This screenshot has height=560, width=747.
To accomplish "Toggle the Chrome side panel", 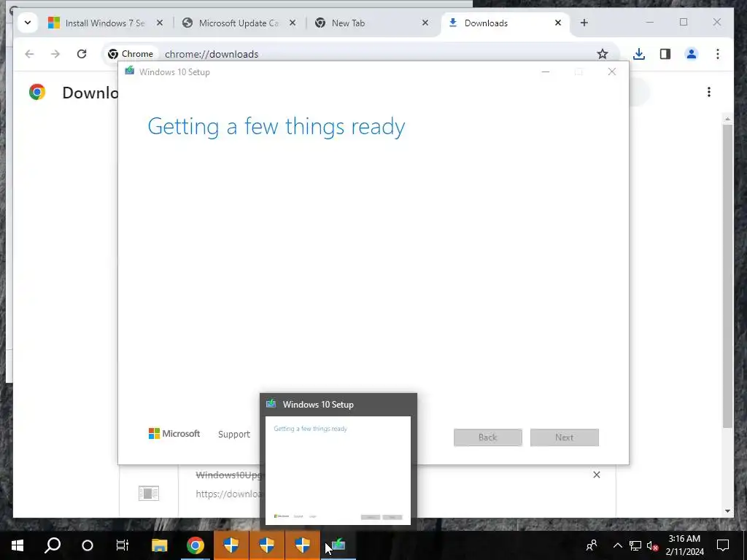I will (x=665, y=54).
